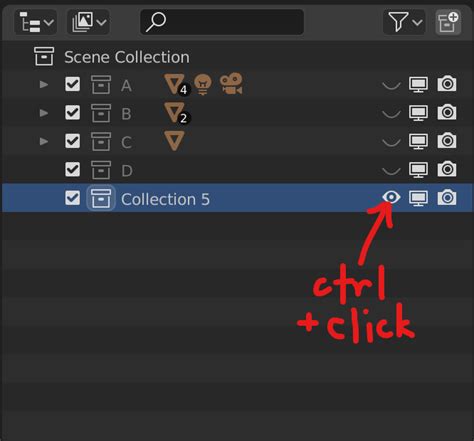Click the mesh icon in collection C
Screen dimensions: 474x441
[174, 141]
